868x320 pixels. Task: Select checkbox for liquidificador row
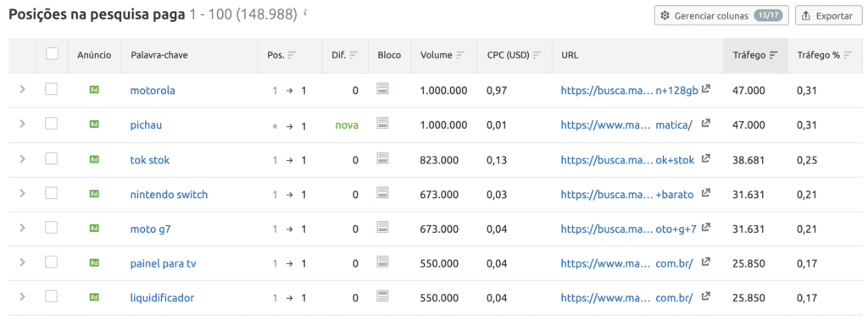[52, 297]
